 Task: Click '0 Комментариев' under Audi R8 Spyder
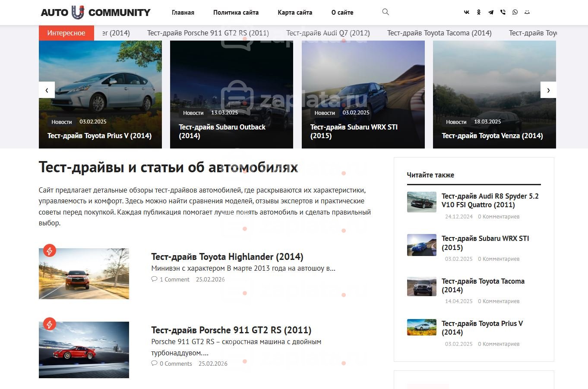[x=499, y=217]
